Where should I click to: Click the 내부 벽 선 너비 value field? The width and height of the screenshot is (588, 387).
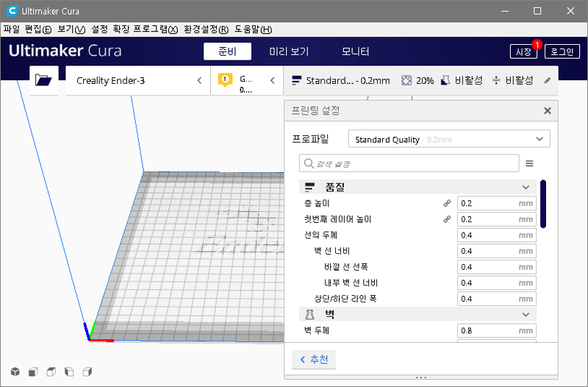click(497, 283)
